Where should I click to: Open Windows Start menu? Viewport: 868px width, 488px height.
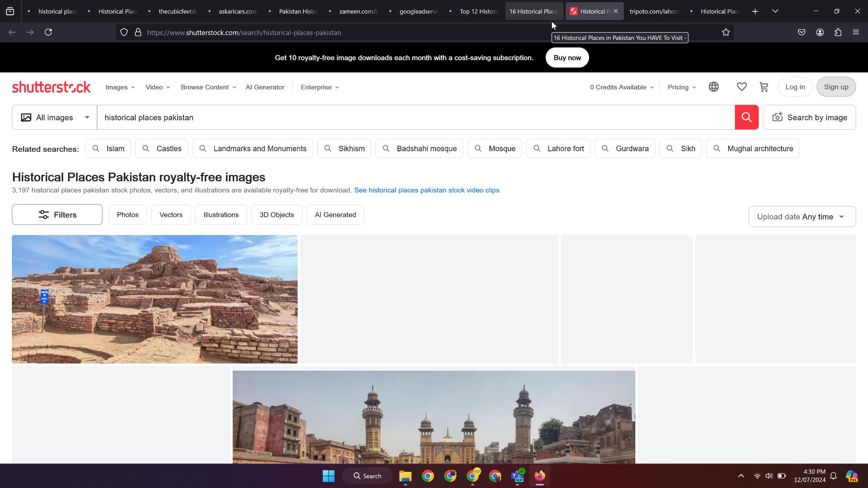(x=328, y=476)
